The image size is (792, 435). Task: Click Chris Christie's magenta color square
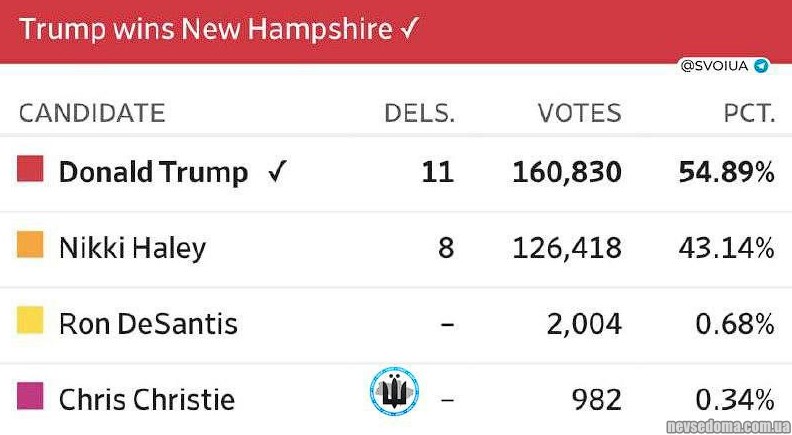[x=31, y=398]
